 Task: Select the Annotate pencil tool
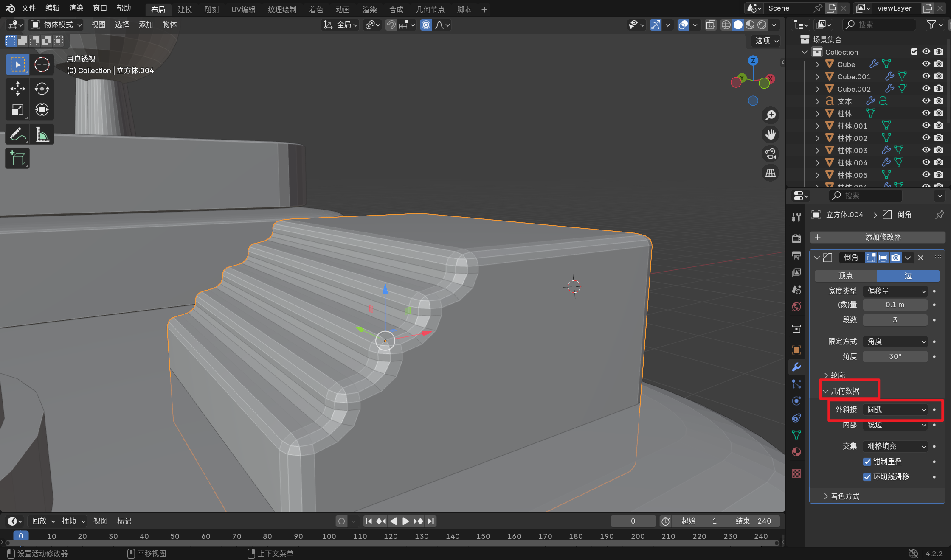point(17,134)
